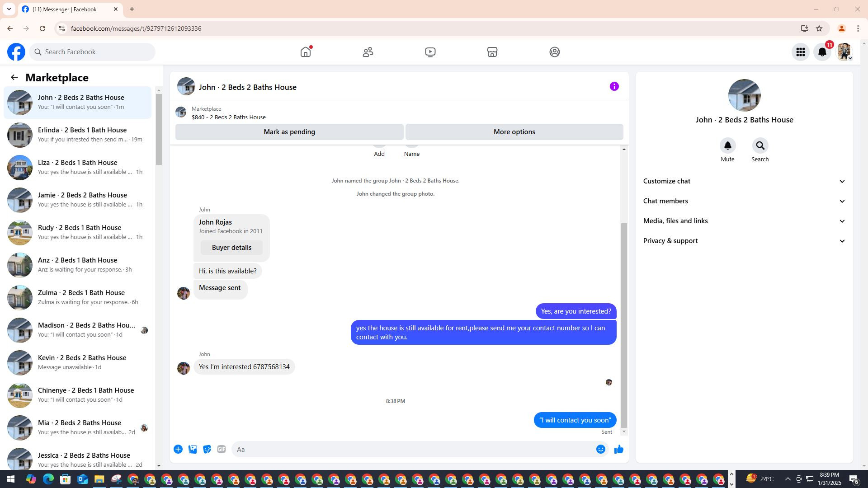The height and width of the screenshot is (488, 868).
Task: Open Outlook from the taskbar
Action: [82, 479]
